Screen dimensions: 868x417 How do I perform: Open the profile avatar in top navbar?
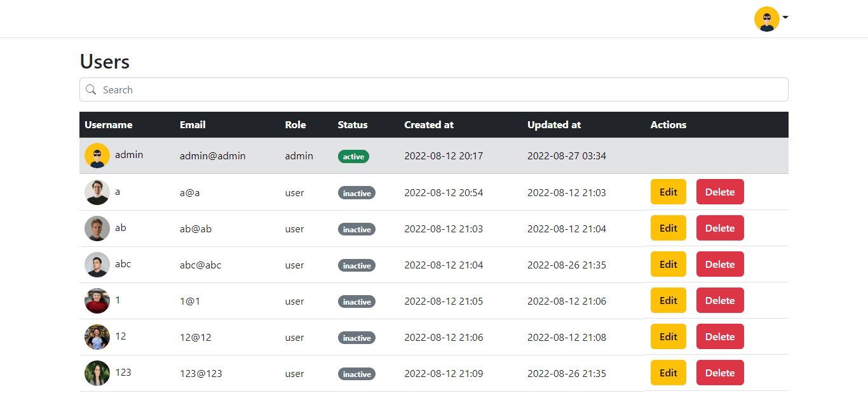point(766,19)
